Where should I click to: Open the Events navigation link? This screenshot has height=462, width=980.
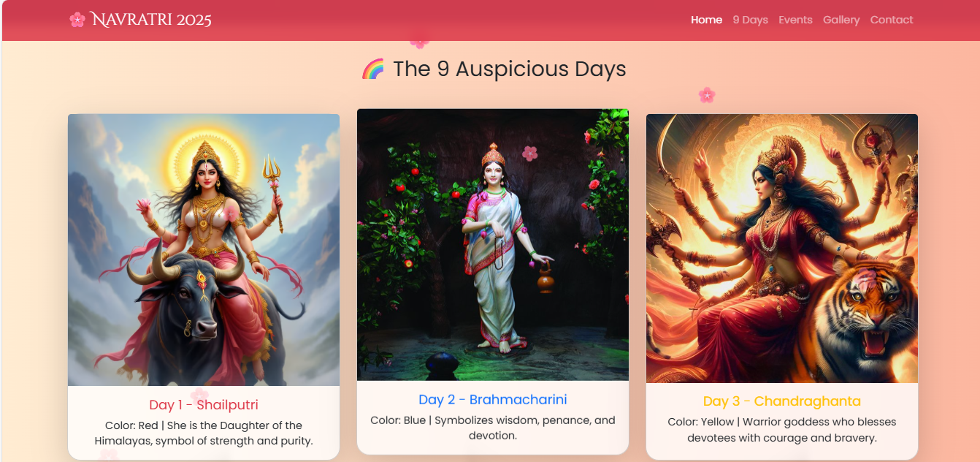[x=795, y=20]
